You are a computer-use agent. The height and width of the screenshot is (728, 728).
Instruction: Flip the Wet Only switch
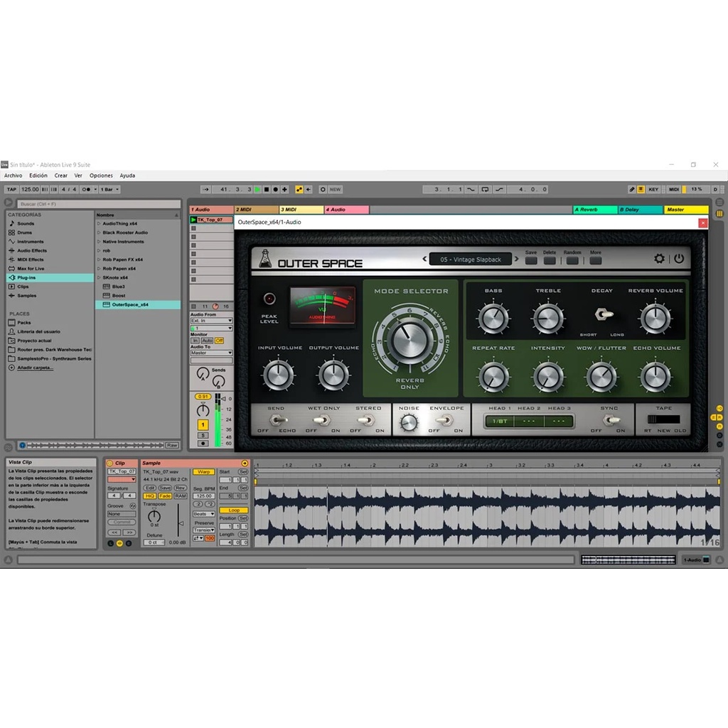(x=321, y=420)
